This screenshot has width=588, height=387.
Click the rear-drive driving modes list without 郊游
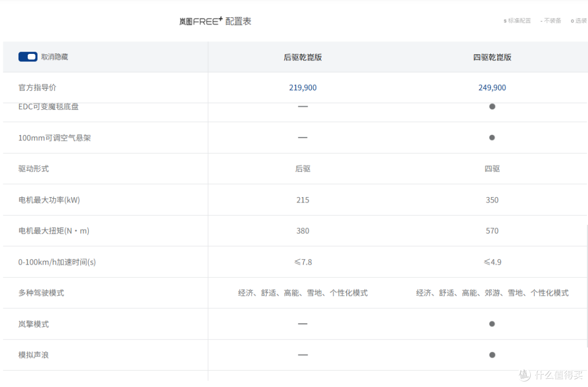303,293
